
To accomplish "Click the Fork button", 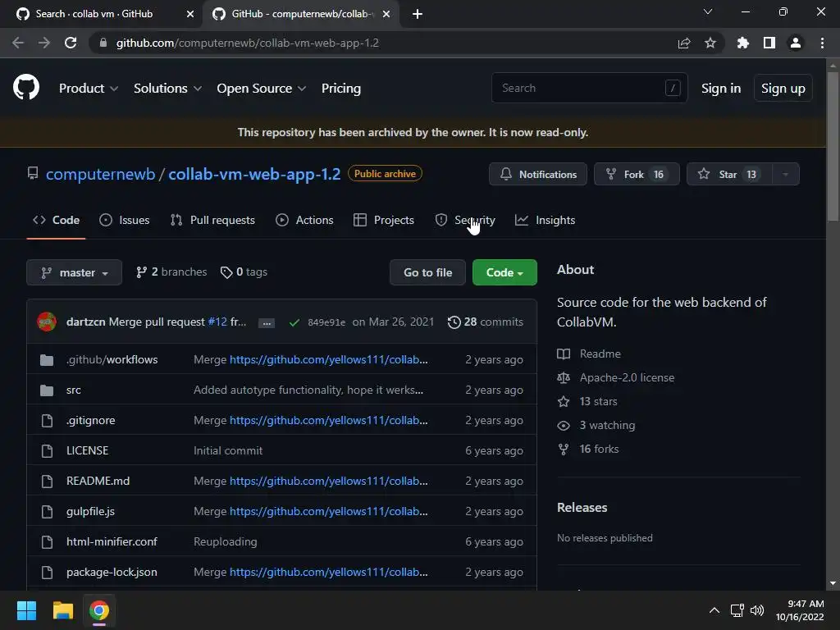I will 637,175.
